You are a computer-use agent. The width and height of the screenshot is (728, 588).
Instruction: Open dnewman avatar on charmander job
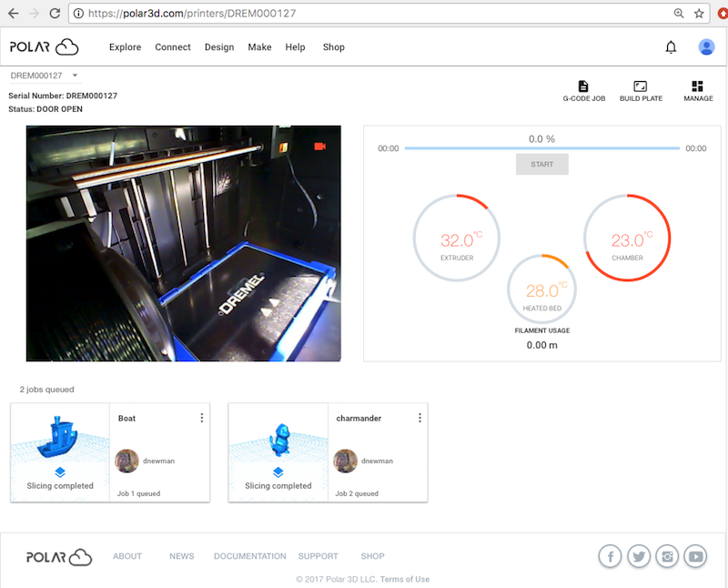coord(345,461)
